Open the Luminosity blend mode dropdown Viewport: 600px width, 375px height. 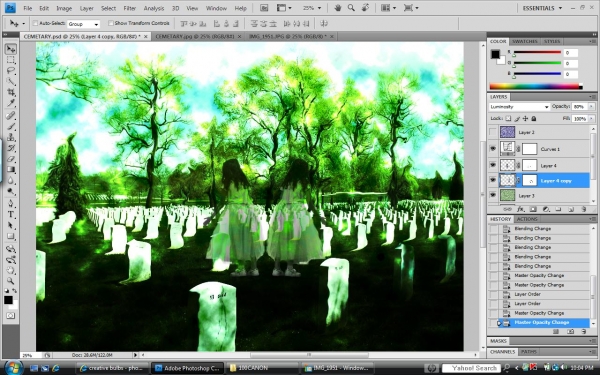pyautogui.click(x=519, y=107)
